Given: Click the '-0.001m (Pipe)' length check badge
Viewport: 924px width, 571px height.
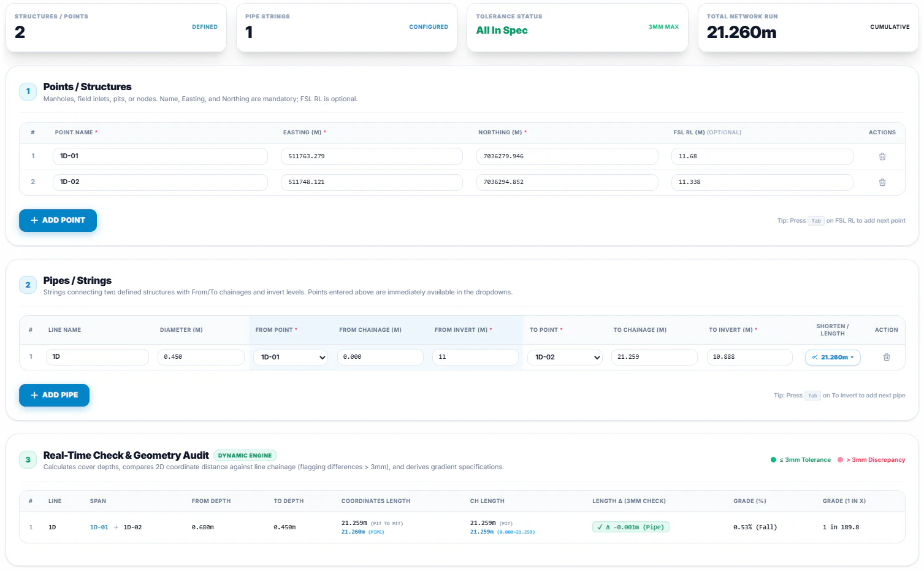Looking at the screenshot, I should coord(630,527).
